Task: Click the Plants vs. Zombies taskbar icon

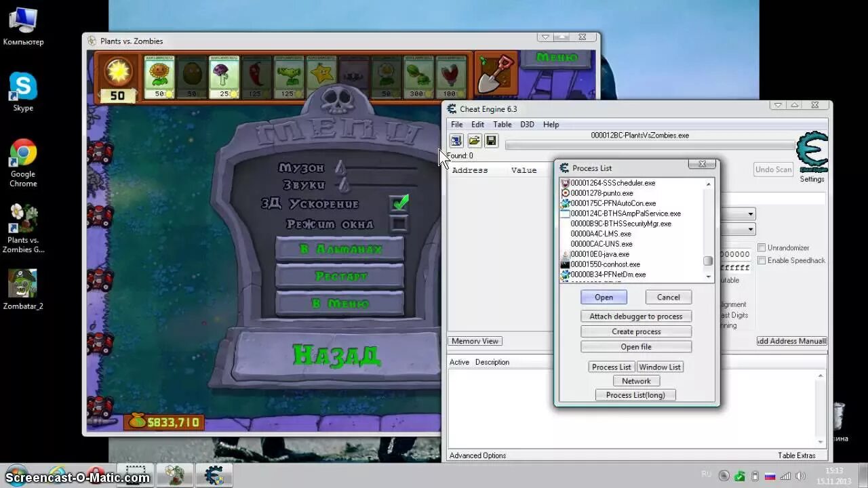Action: click(x=175, y=474)
